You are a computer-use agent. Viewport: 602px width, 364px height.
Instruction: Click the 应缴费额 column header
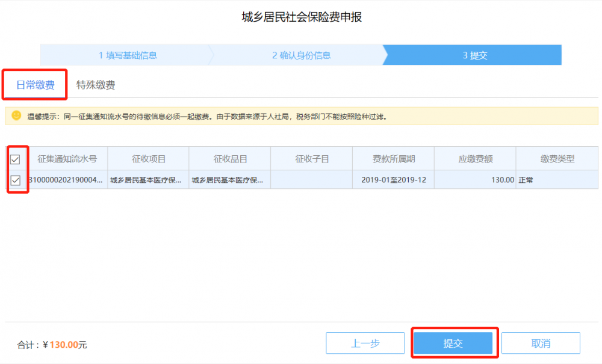pos(475,159)
